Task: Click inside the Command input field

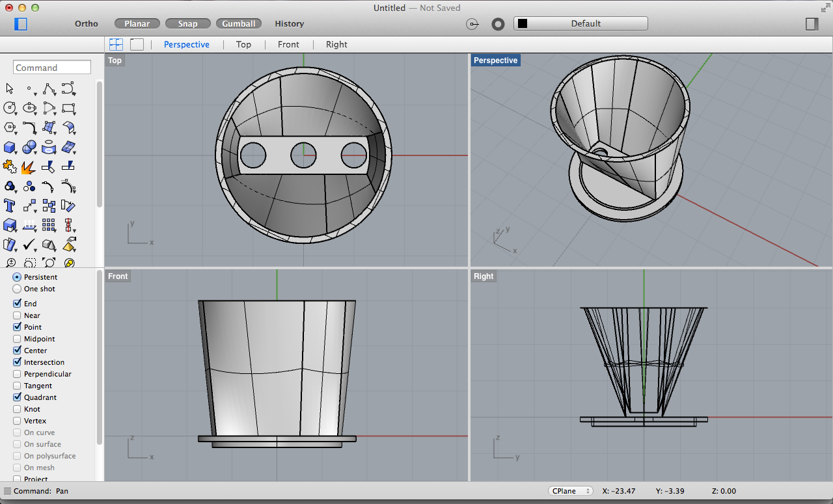Action: tap(51, 67)
